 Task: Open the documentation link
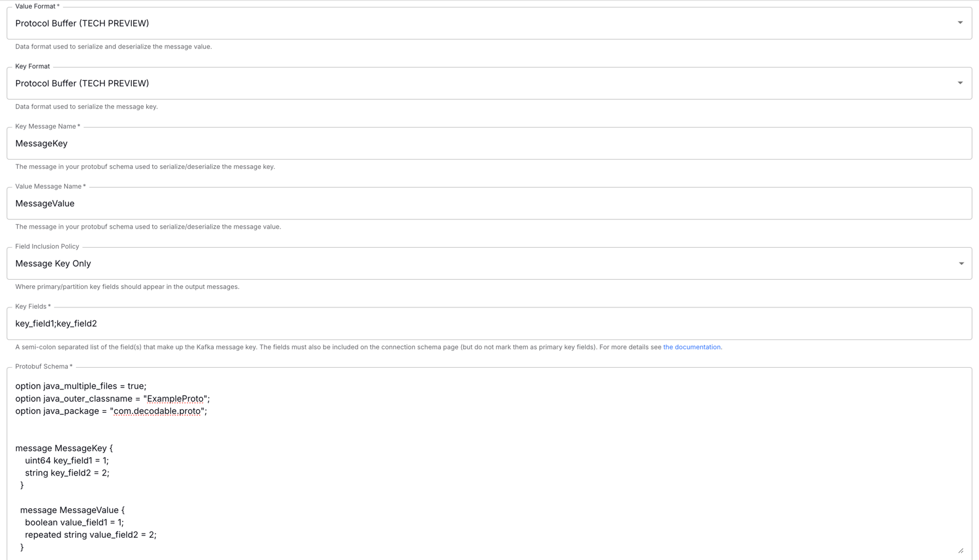point(692,347)
